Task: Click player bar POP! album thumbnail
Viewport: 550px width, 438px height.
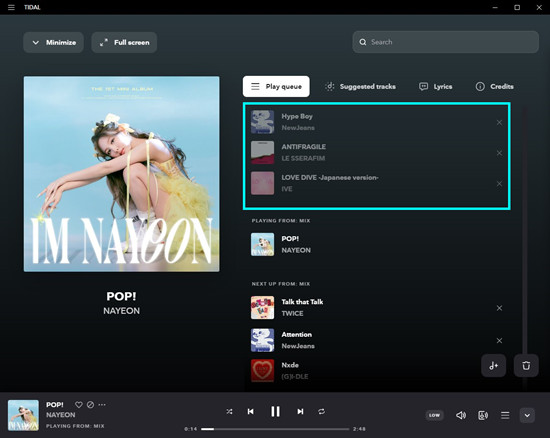Action: (x=24, y=415)
